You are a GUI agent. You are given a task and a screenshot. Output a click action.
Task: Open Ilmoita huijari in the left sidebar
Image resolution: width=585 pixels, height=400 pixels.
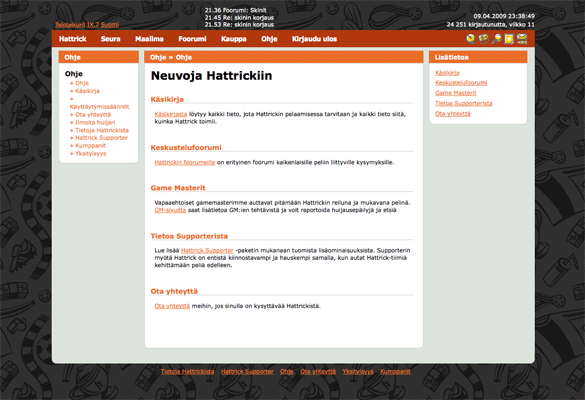(95, 122)
